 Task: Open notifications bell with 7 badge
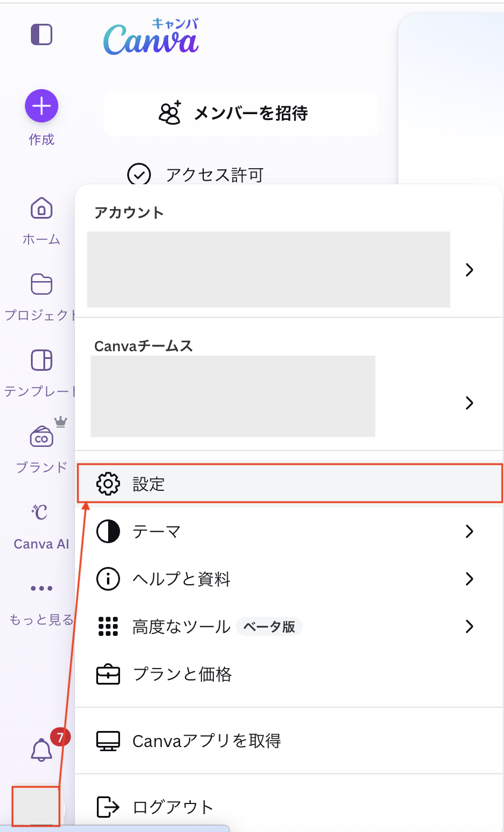point(42,750)
